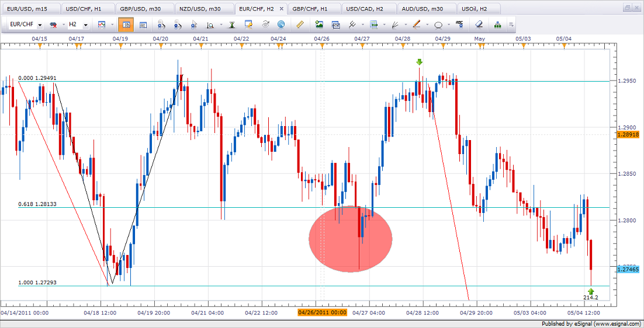Pick the pencil line drawing tool
Image resolution: width=644 pixels, height=328 pixels.
tap(417, 25)
